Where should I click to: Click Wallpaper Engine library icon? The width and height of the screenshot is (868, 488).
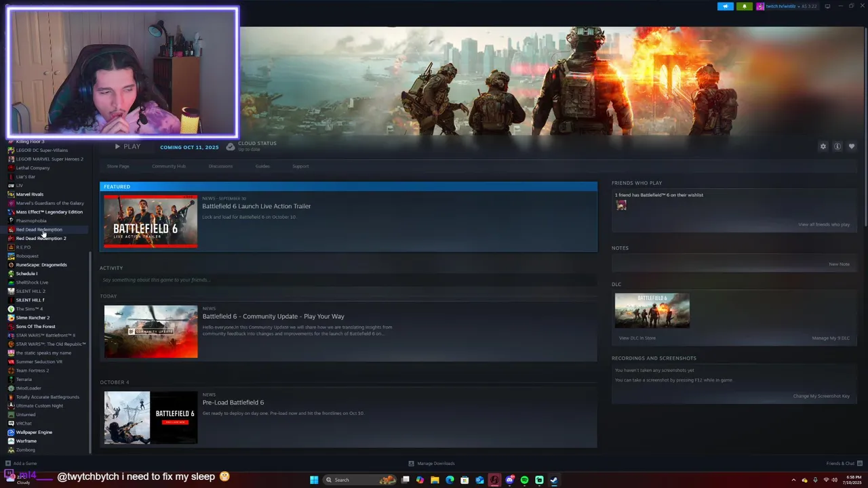click(x=11, y=432)
